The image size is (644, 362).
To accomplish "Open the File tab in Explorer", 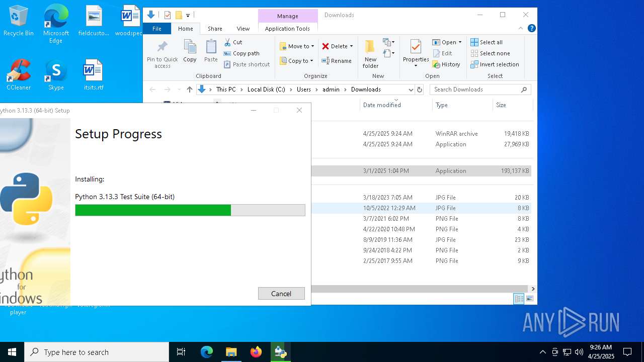I will (x=157, y=29).
